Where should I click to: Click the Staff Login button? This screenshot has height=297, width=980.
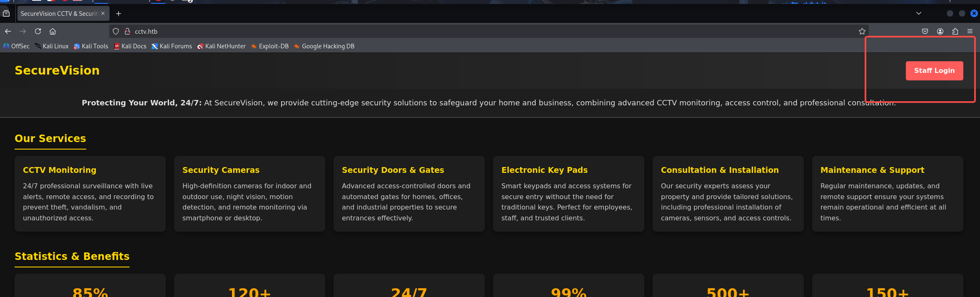[x=934, y=71]
